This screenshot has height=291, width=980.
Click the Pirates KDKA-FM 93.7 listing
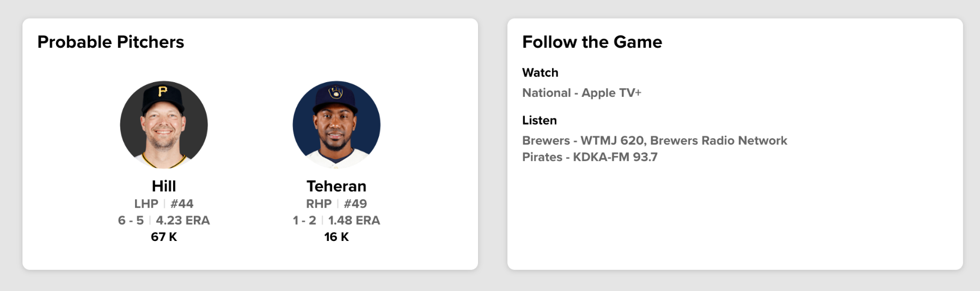pyautogui.click(x=590, y=157)
